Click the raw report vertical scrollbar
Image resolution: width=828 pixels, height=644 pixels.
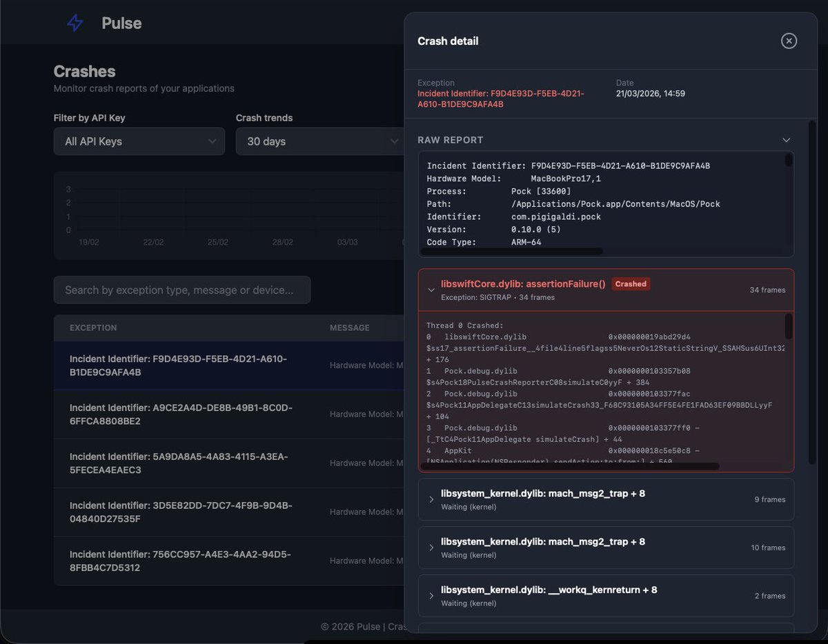click(x=789, y=161)
